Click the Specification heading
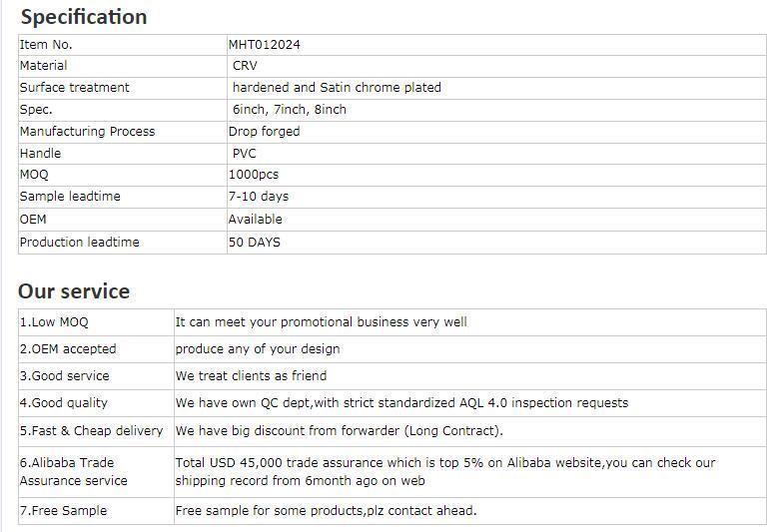 point(84,17)
